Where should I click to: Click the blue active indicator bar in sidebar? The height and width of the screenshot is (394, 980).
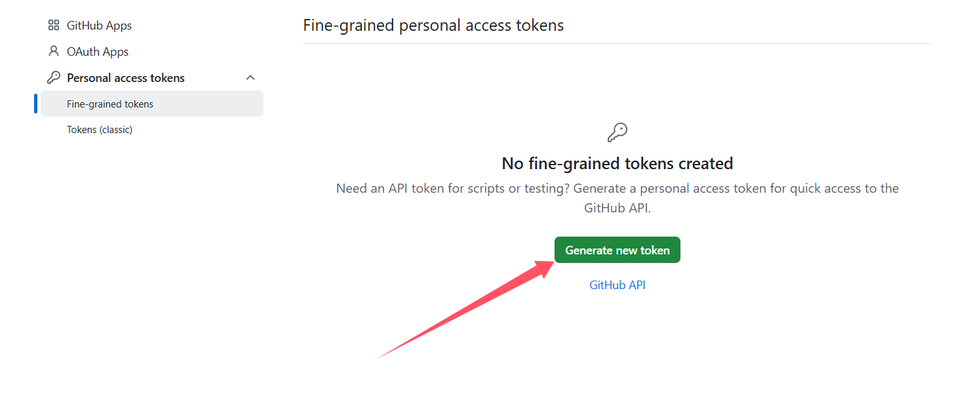[35, 104]
